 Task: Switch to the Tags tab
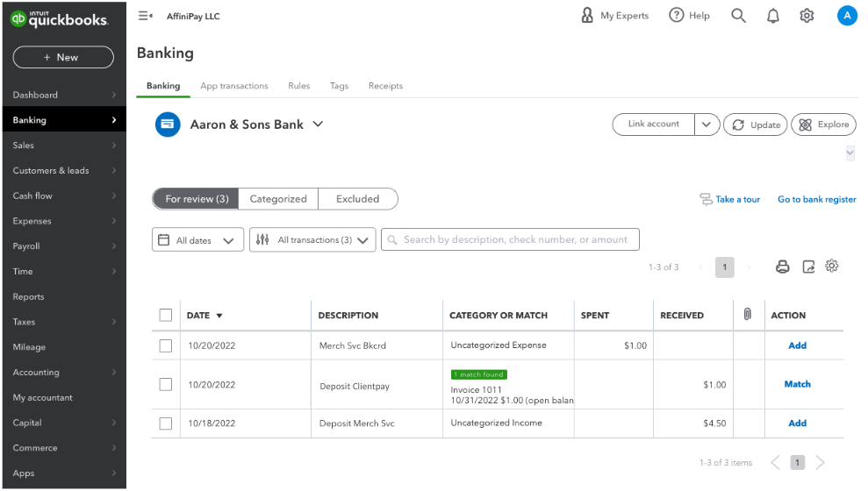pos(339,86)
